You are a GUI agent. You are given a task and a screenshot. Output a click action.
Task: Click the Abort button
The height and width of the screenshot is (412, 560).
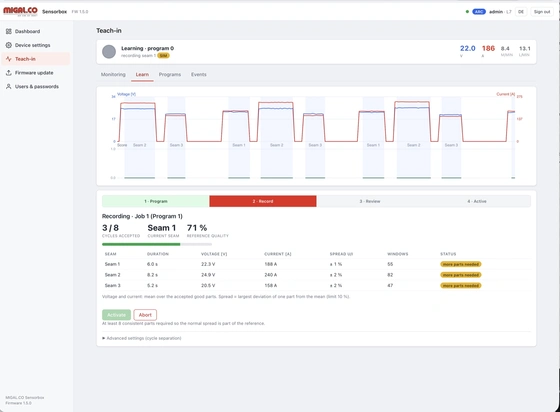(145, 315)
